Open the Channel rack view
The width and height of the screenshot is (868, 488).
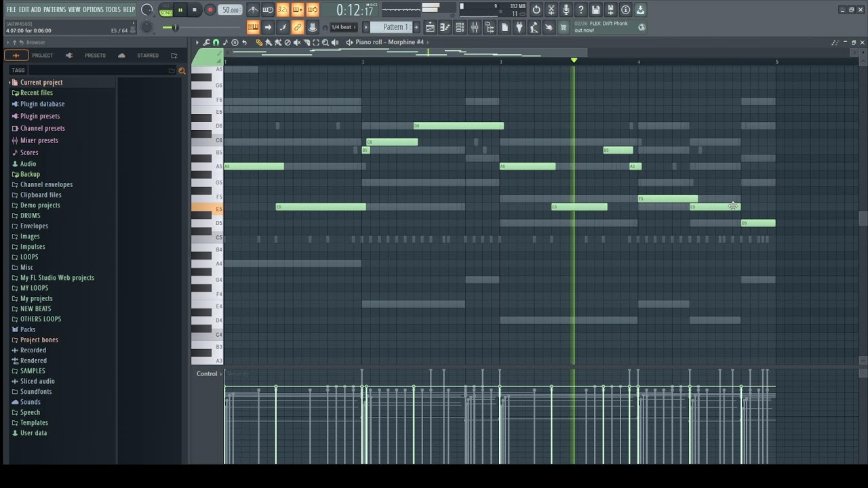[x=460, y=27]
